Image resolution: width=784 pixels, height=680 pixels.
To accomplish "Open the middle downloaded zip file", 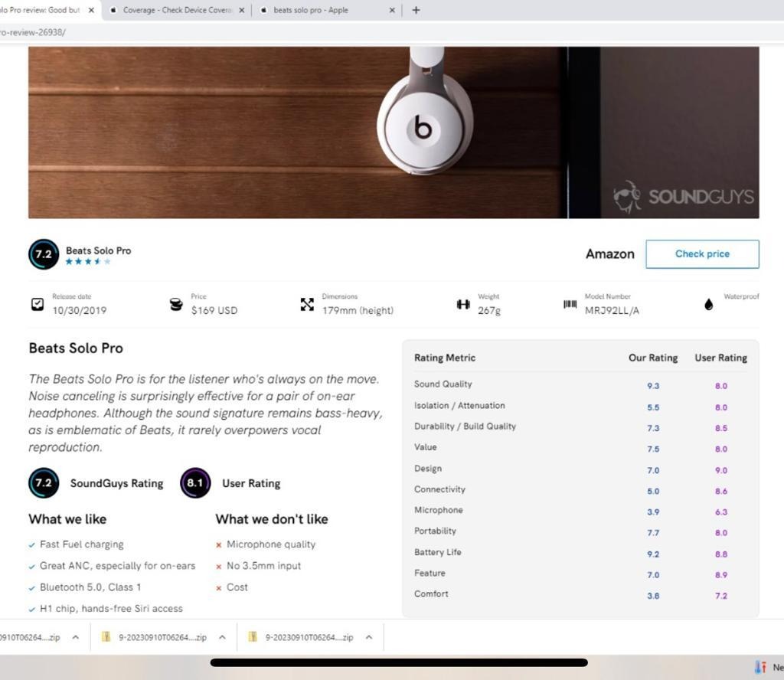I will pyautogui.click(x=161, y=637).
